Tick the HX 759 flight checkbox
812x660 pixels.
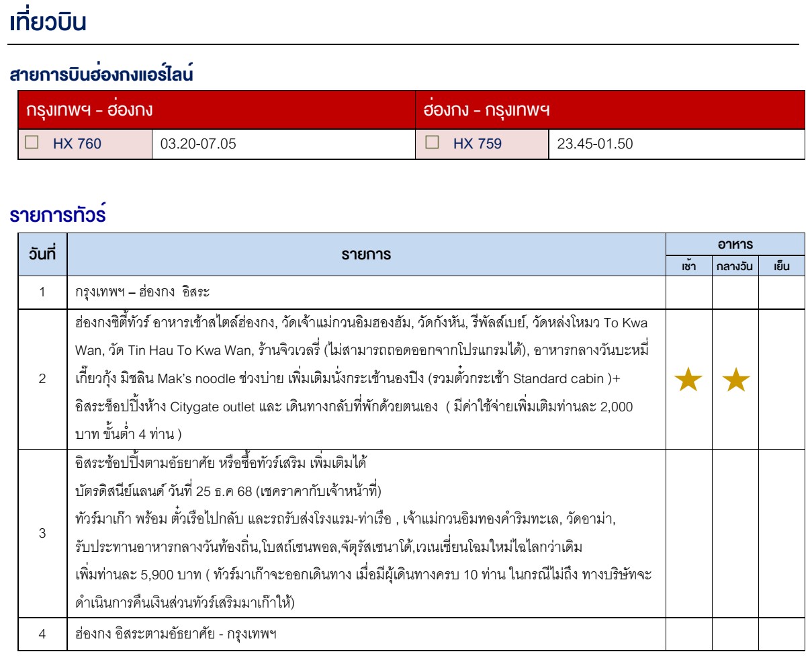click(x=433, y=142)
